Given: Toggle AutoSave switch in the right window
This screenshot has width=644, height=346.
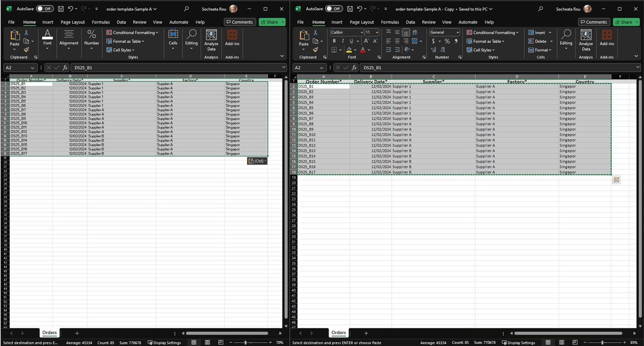Looking at the screenshot, I should [334, 9].
